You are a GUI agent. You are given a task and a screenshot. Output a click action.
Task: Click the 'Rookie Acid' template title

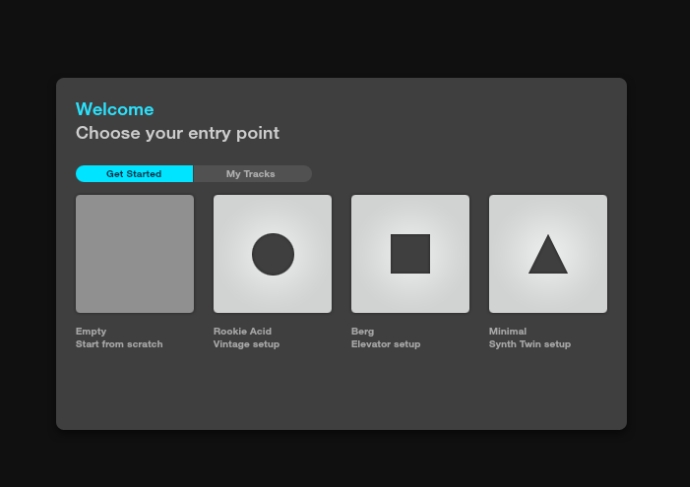coord(242,331)
